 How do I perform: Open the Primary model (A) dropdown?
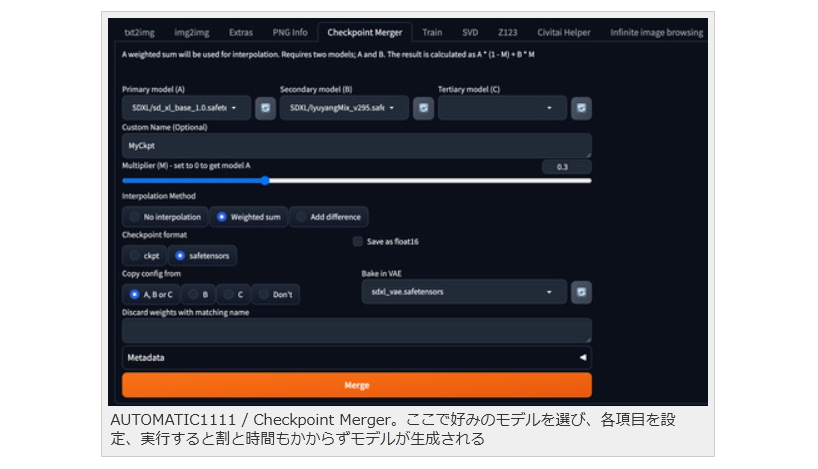[x=185, y=108]
